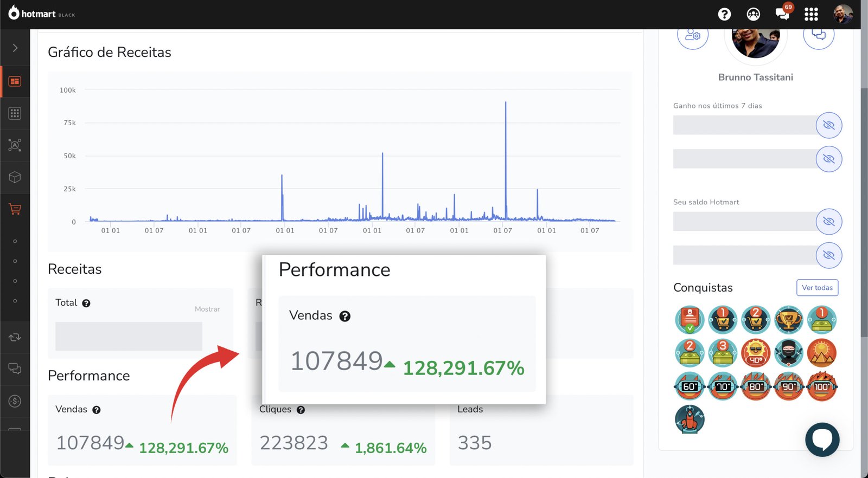Select the dashboard icon in left sidebar
Viewport: 868px width, 478px height.
15,81
